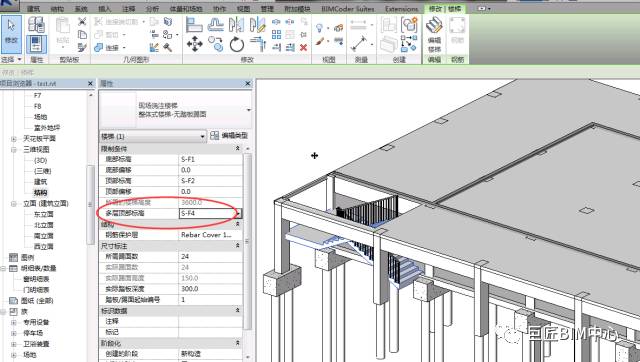Expand the ceiling plans tree node
Screen dimensions: 640x362
[x=14, y=139]
